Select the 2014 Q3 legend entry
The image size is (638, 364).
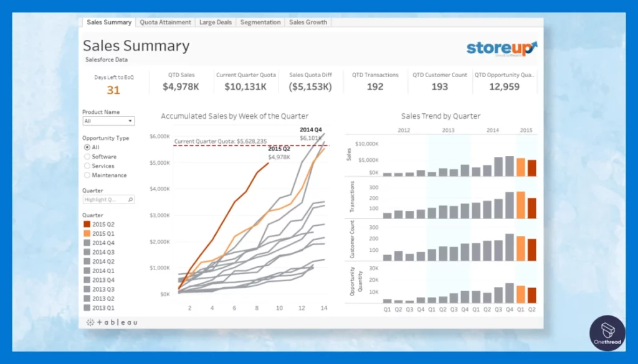pyautogui.click(x=99, y=252)
